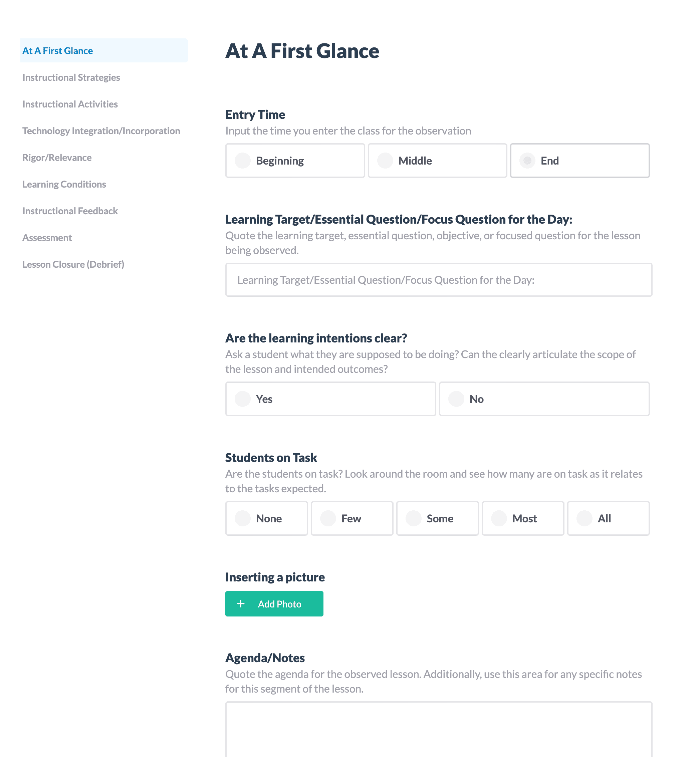Click the Learning Conditions sidebar icon

point(64,184)
